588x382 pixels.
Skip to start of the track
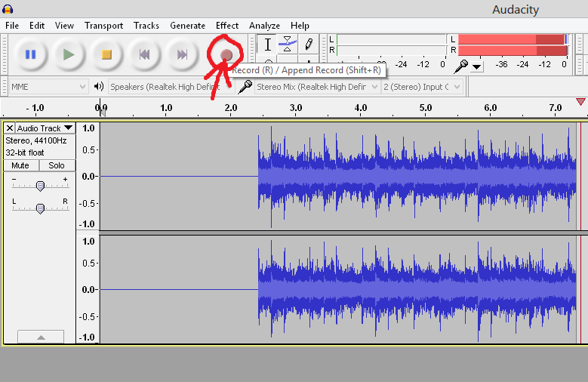(144, 55)
